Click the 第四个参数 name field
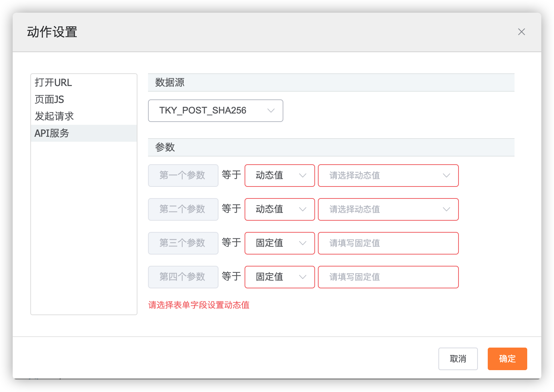554x392 pixels. pos(183,277)
